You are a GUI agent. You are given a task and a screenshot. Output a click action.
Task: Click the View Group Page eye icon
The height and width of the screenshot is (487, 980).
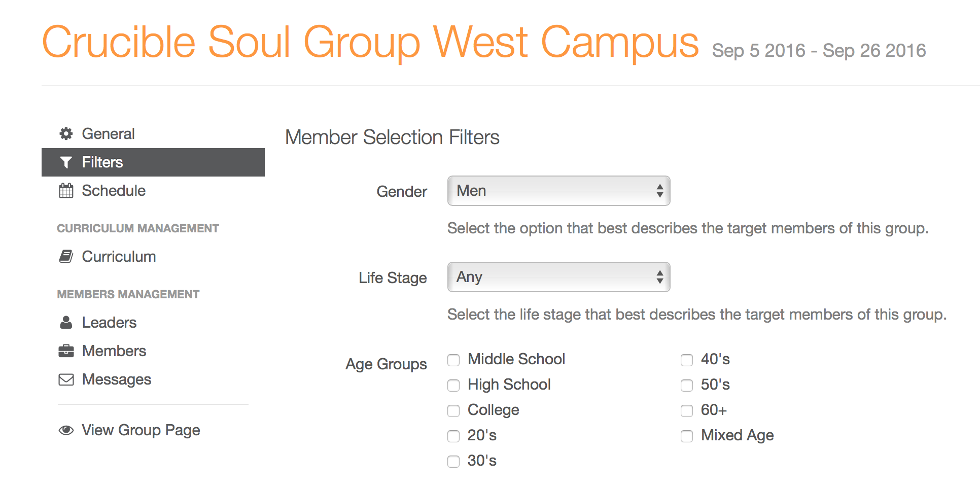(66, 430)
